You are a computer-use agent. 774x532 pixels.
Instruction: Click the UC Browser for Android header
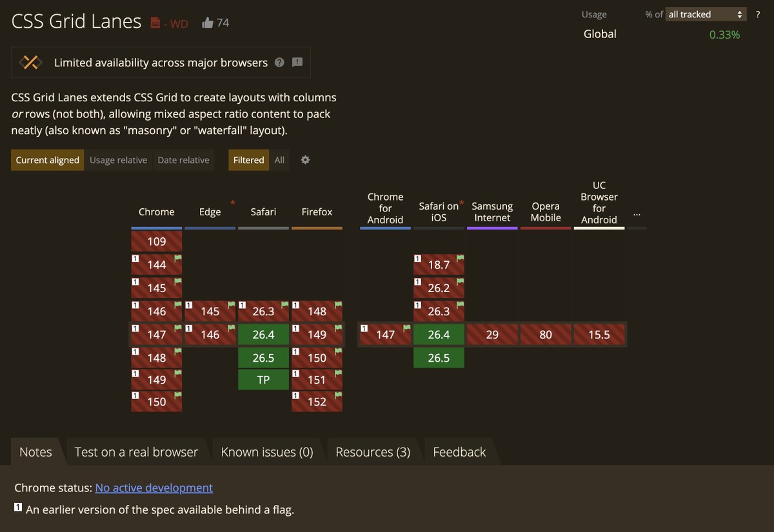click(599, 202)
